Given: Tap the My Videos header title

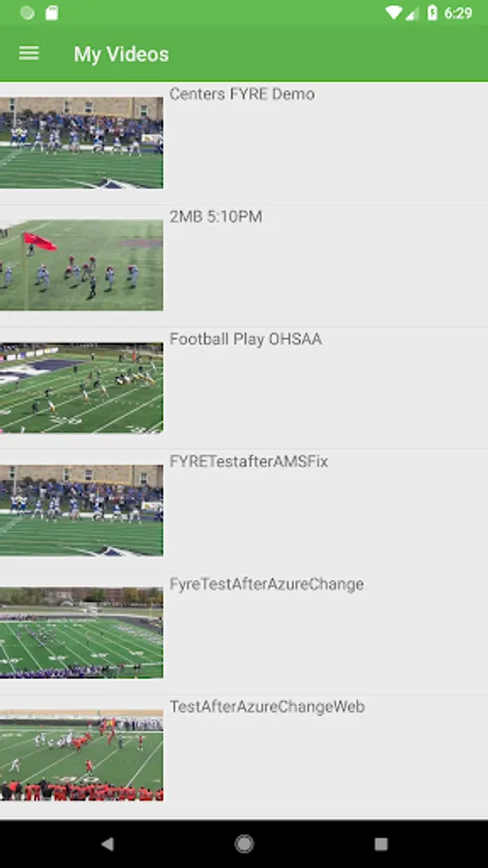Looking at the screenshot, I should click(122, 54).
